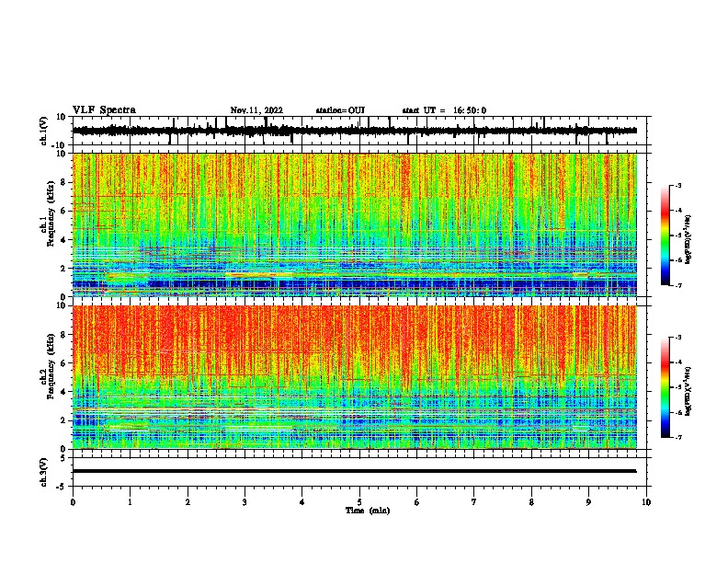Click the time axis tick label '0'
728x563 pixels.
click(x=73, y=502)
